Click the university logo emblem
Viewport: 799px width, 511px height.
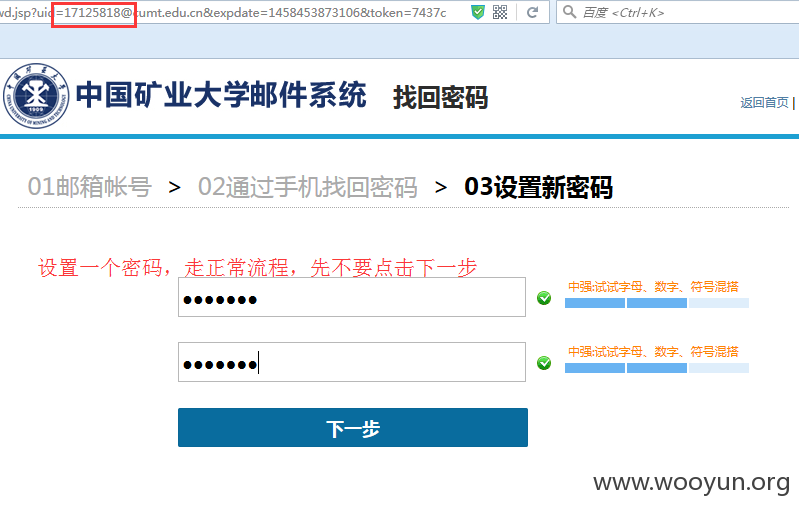click(x=36, y=96)
